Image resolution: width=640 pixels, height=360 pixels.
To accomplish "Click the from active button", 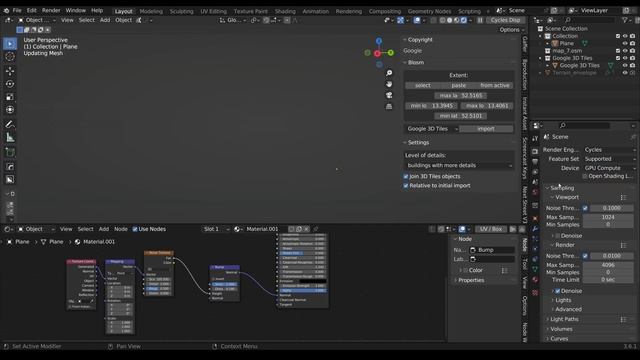I will pyautogui.click(x=495, y=85).
